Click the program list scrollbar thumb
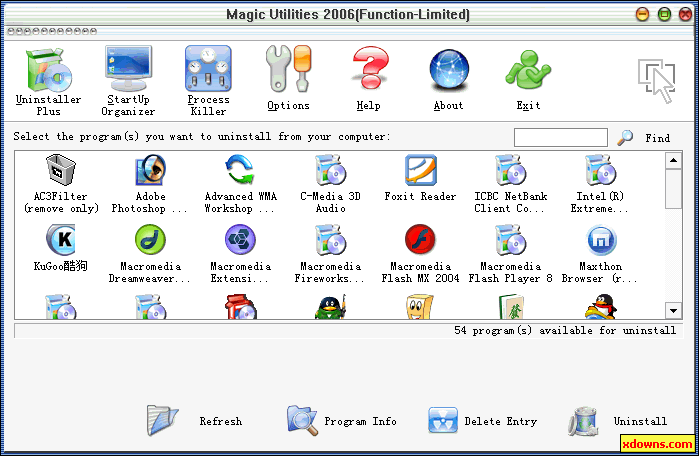699x456 pixels. pyautogui.click(x=673, y=189)
